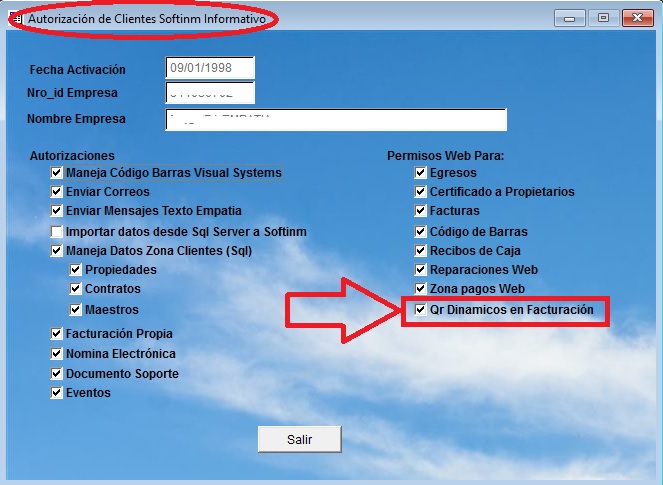Uncheck the Eventos checkbox
This screenshot has width=663, height=485.
click(56, 393)
